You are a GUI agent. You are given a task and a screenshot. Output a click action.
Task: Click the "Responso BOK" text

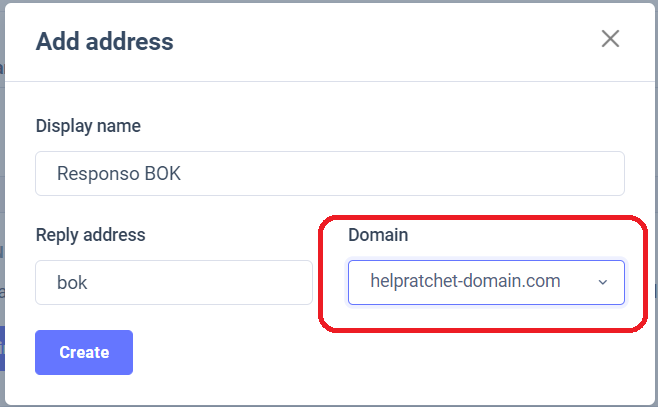(x=119, y=173)
